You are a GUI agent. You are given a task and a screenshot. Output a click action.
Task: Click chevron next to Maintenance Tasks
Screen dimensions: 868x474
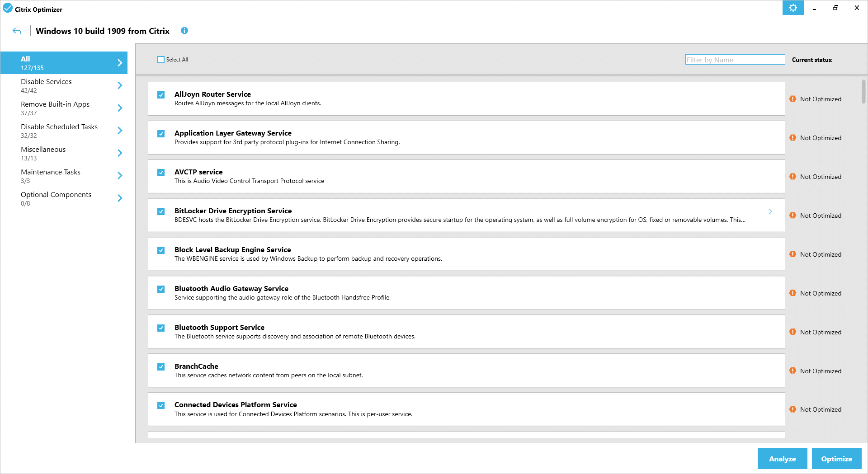click(120, 176)
